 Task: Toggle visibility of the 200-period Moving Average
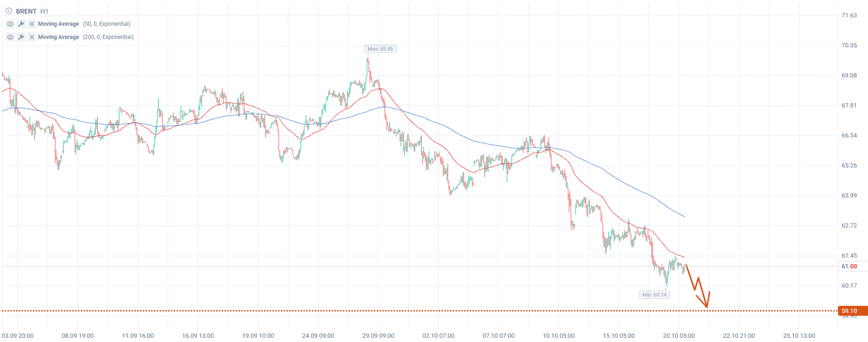(x=10, y=37)
